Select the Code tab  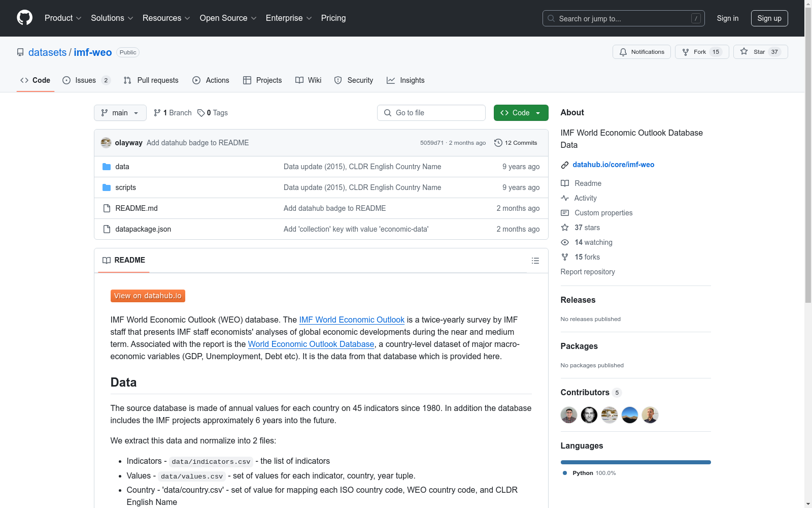36,80
